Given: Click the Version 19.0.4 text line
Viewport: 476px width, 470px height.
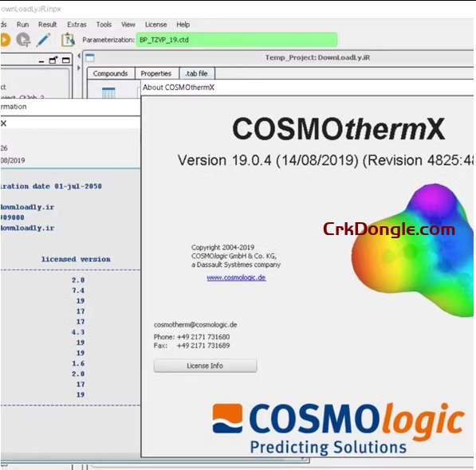Looking at the screenshot, I should click(325, 160).
